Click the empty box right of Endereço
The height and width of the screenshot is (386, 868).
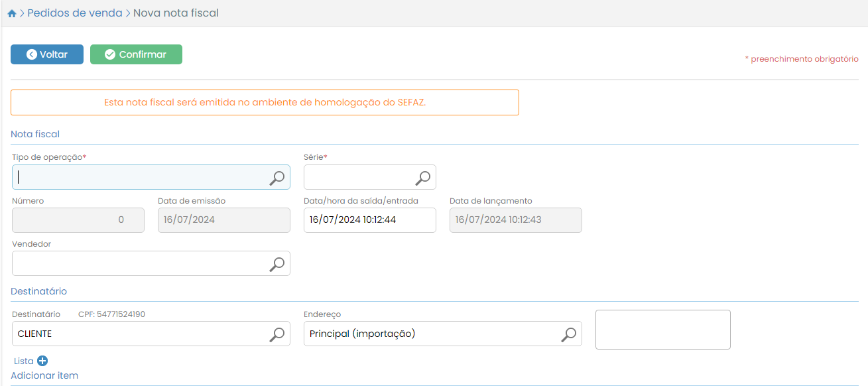[662, 330]
